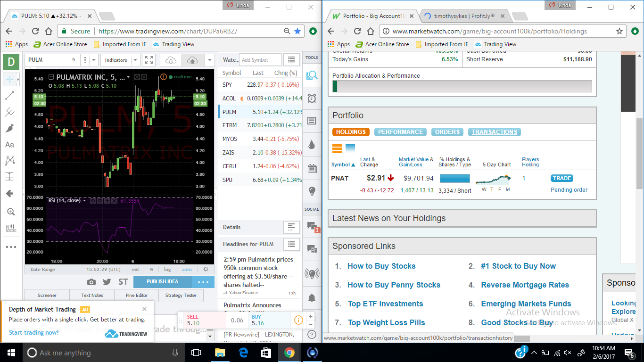
Task: Open the chart interval dropdown arrow
Action: click(x=94, y=60)
